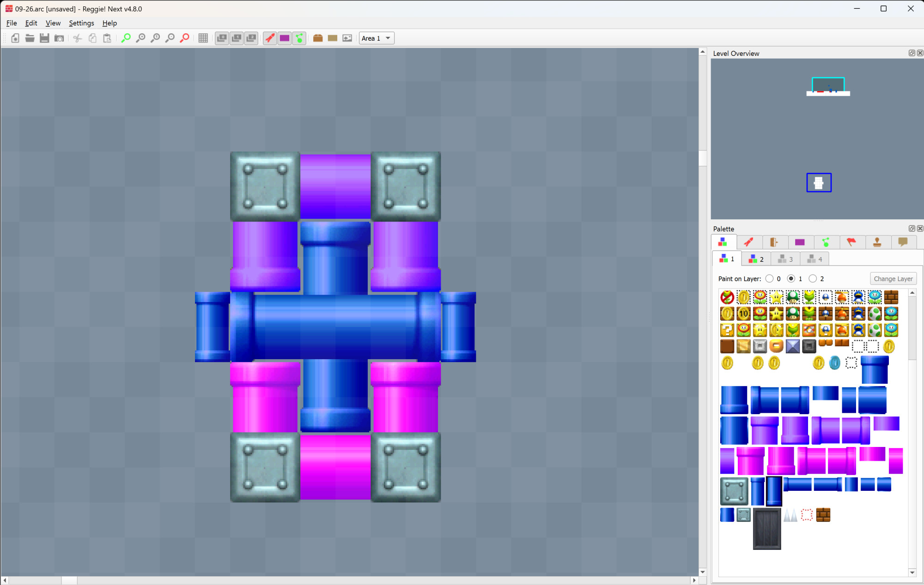
Task: Click the palette scrollbar down arrow
Action: tap(912, 573)
